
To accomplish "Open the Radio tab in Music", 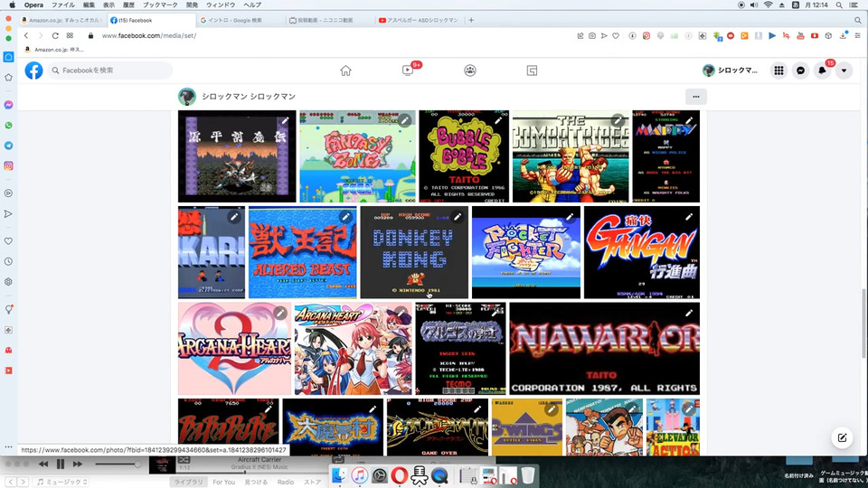I will [286, 482].
